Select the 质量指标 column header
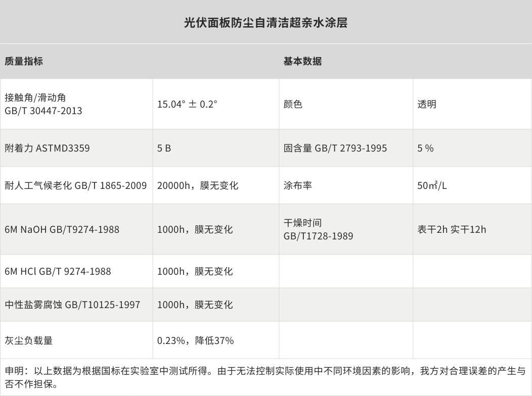The height and width of the screenshot is (396, 532). (x=24, y=61)
